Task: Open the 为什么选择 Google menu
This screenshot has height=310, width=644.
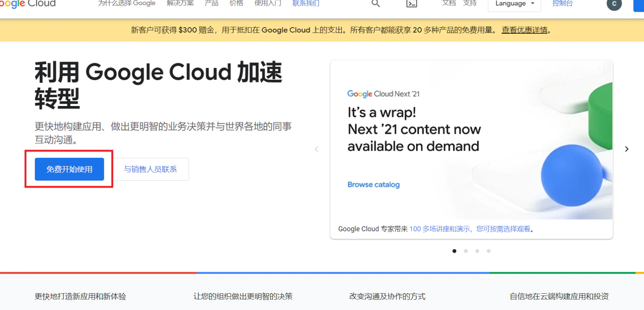Action: 127,3
